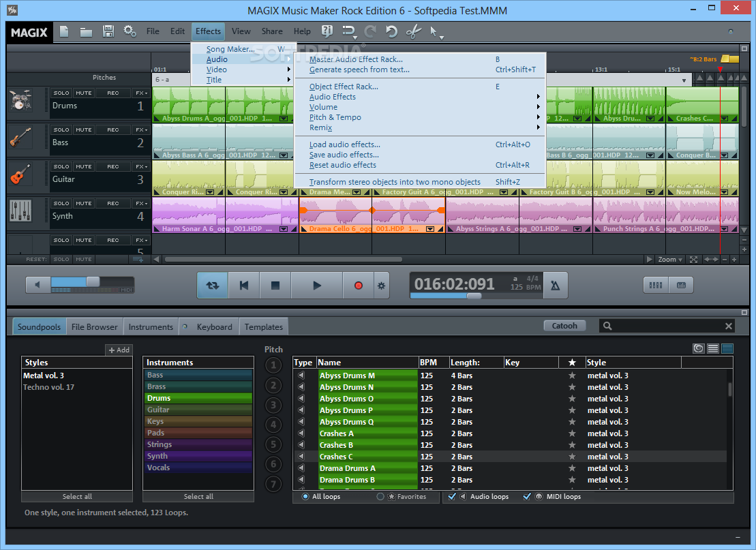Click the search magnifier icon
Screen dimensions: 756x550
point(607,326)
